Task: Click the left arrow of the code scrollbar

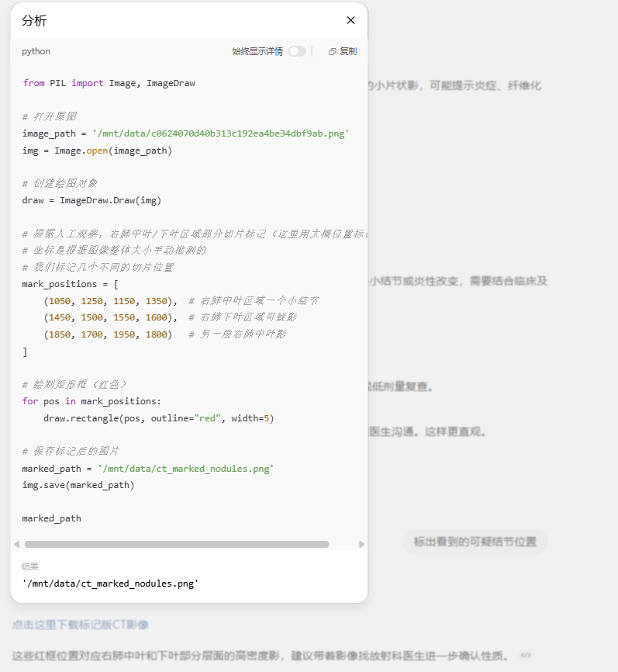Action: [x=17, y=544]
